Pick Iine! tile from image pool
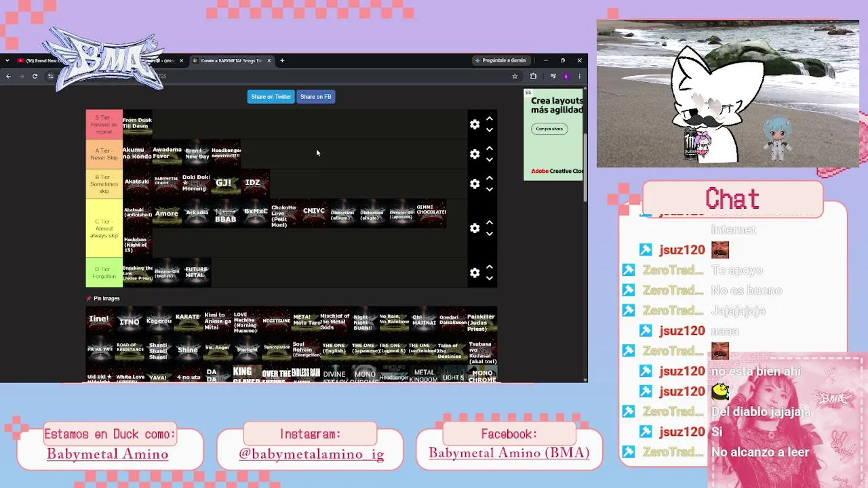Screen dimensions: 868x488 [100, 321]
